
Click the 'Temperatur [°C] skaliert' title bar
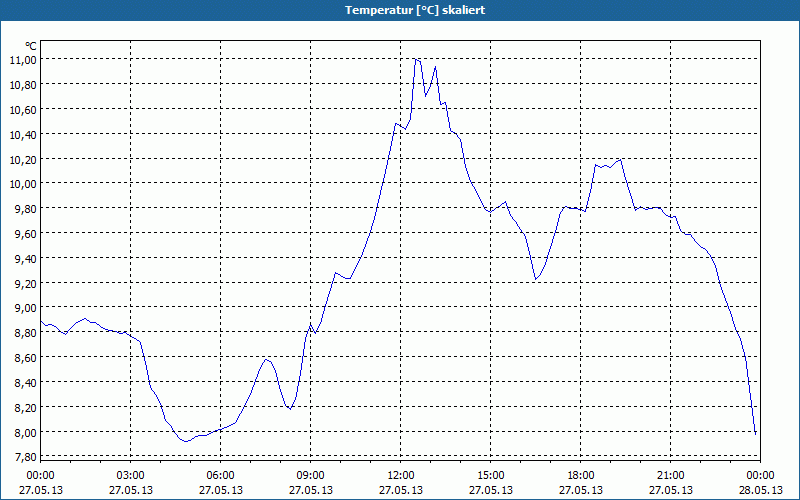[x=400, y=10]
